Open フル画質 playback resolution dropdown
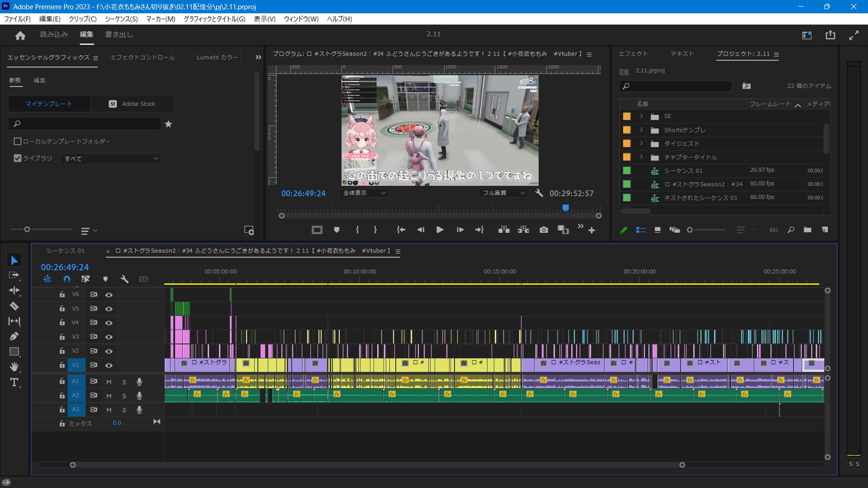The height and width of the screenshot is (488, 868). [x=503, y=193]
